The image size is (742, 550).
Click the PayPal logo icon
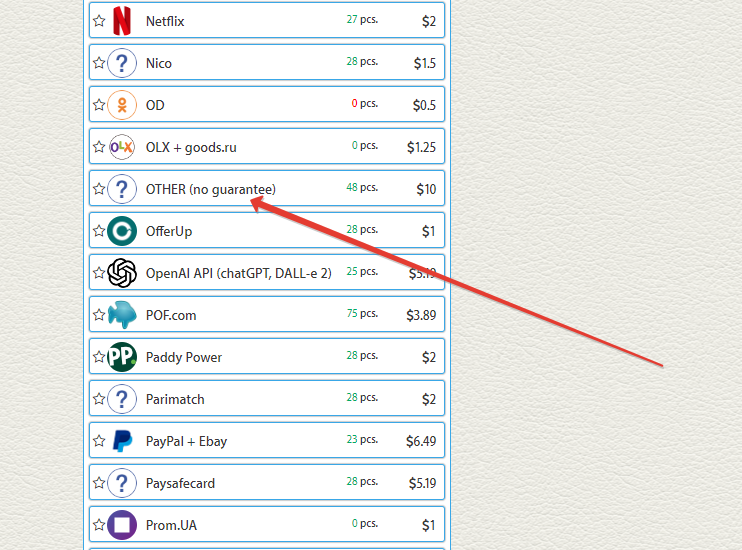[123, 441]
